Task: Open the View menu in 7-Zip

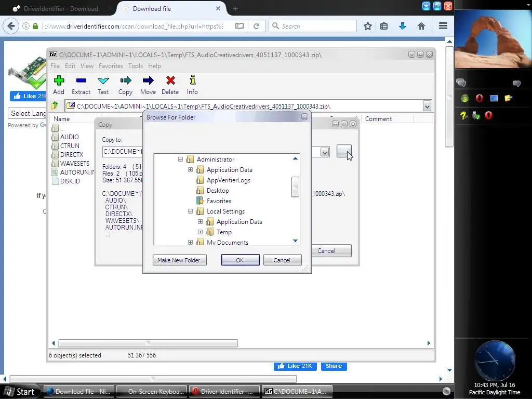Action: pos(87,66)
